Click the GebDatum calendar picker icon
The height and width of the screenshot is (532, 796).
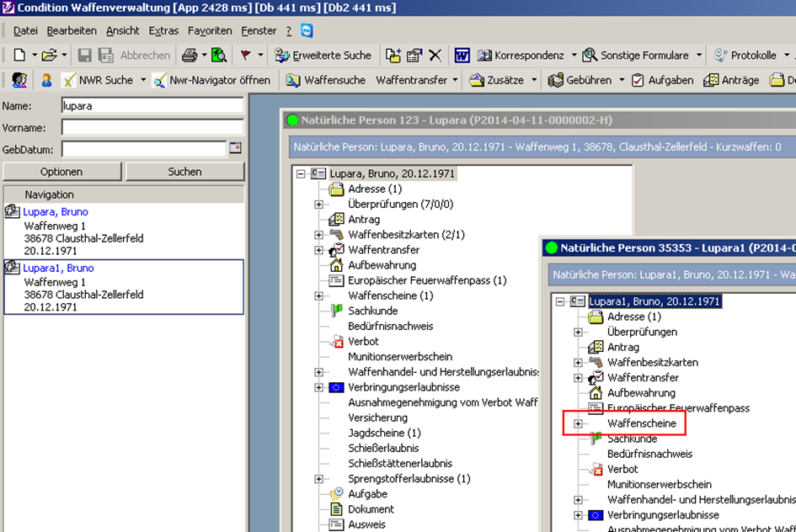[235, 148]
